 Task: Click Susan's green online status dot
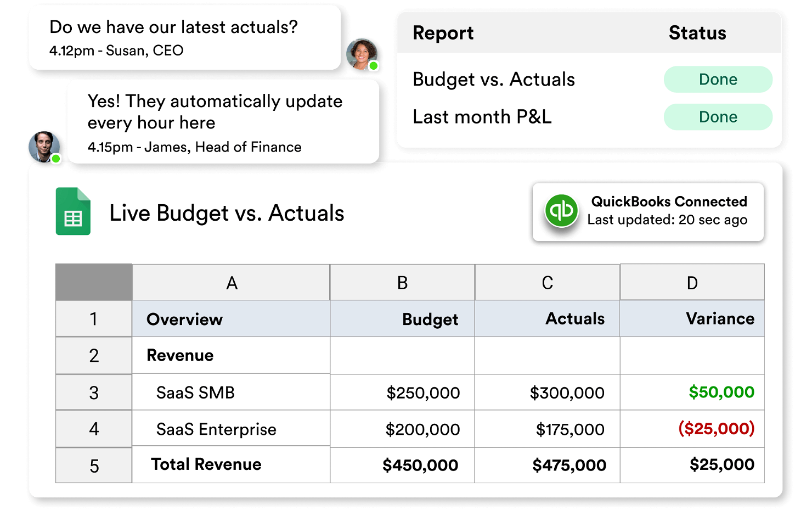(374, 66)
